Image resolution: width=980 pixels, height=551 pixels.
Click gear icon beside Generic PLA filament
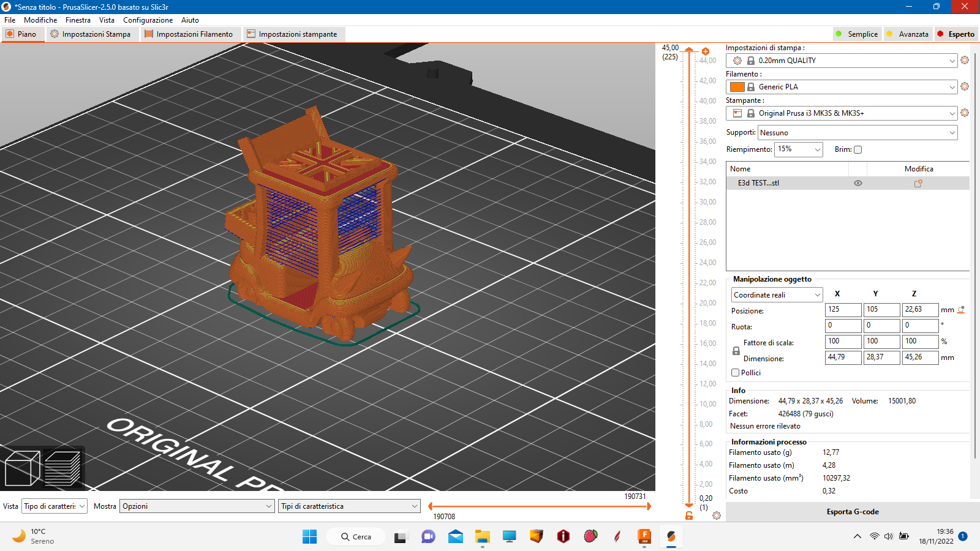(965, 87)
